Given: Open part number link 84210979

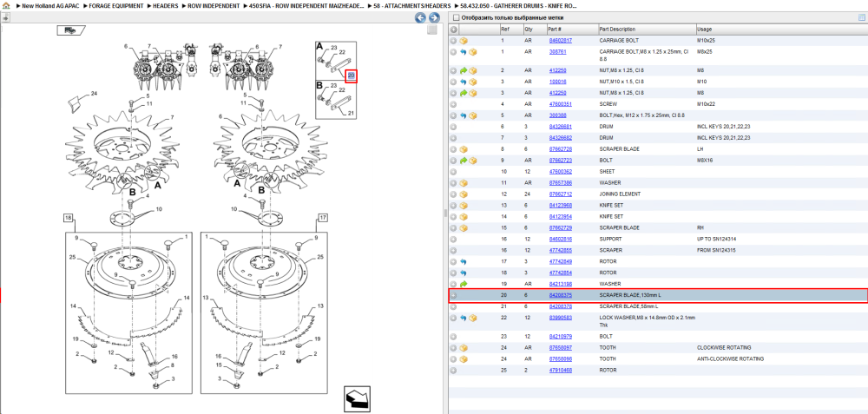Looking at the screenshot, I should click(x=561, y=337).
